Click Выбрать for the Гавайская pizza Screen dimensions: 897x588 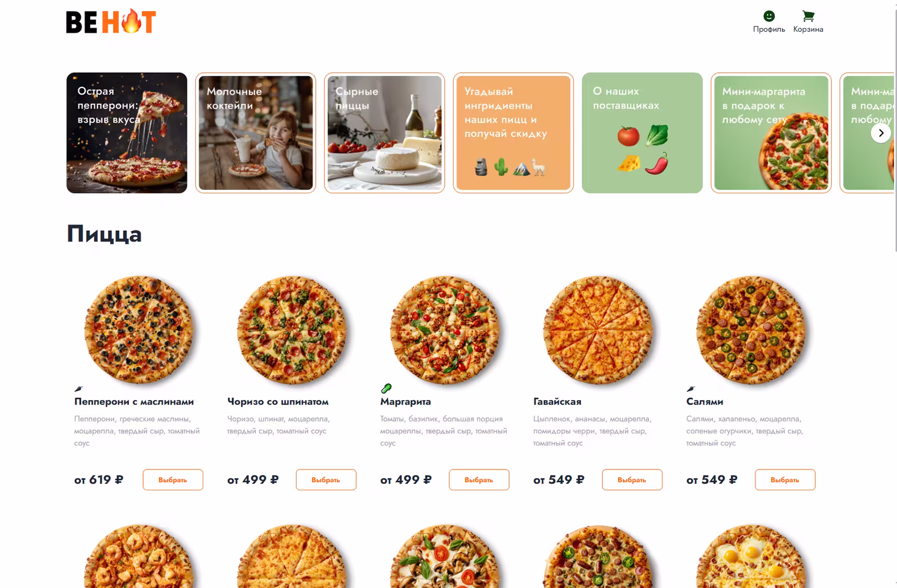tap(632, 479)
